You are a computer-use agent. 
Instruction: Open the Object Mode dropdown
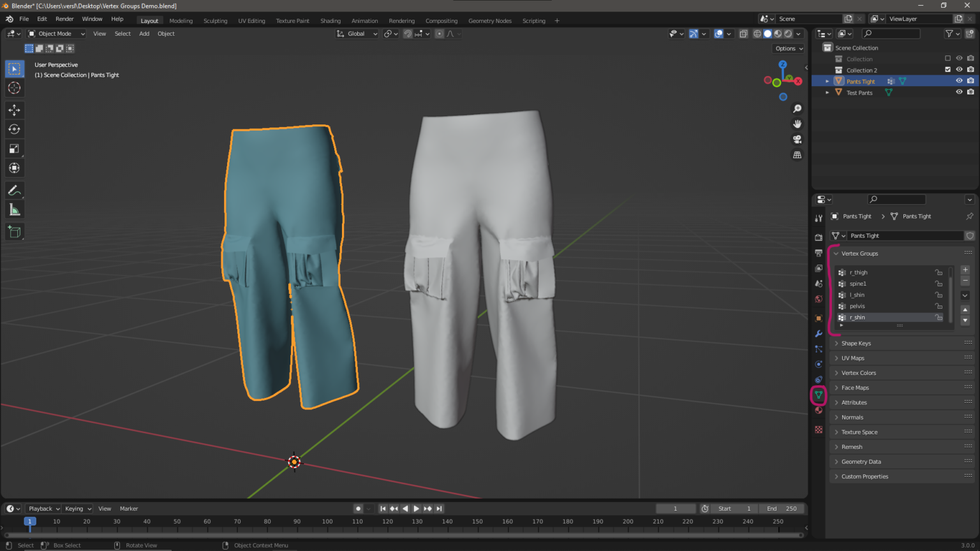click(56, 34)
